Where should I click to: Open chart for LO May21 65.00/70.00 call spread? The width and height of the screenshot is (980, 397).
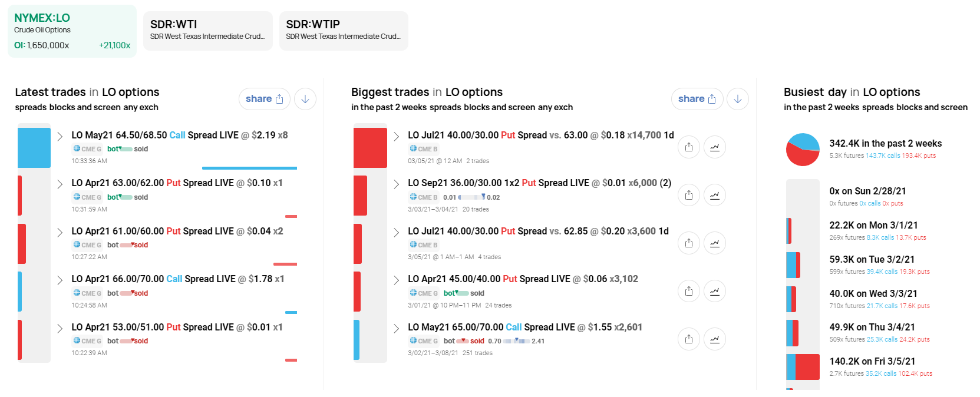[x=715, y=339]
